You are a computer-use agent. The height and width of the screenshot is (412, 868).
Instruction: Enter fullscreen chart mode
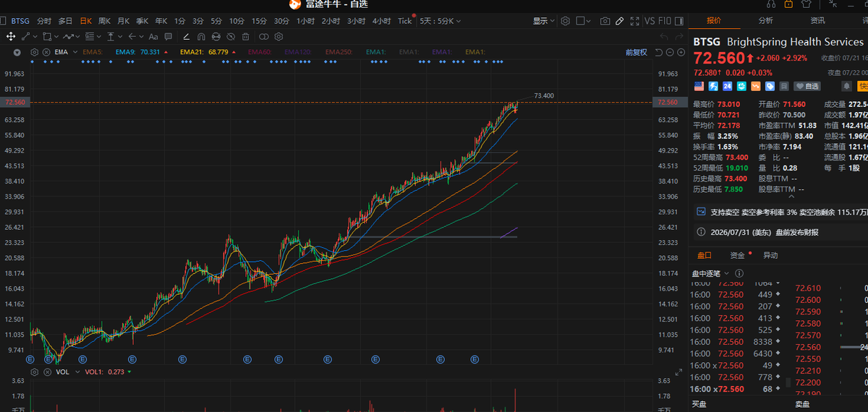[634, 21]
